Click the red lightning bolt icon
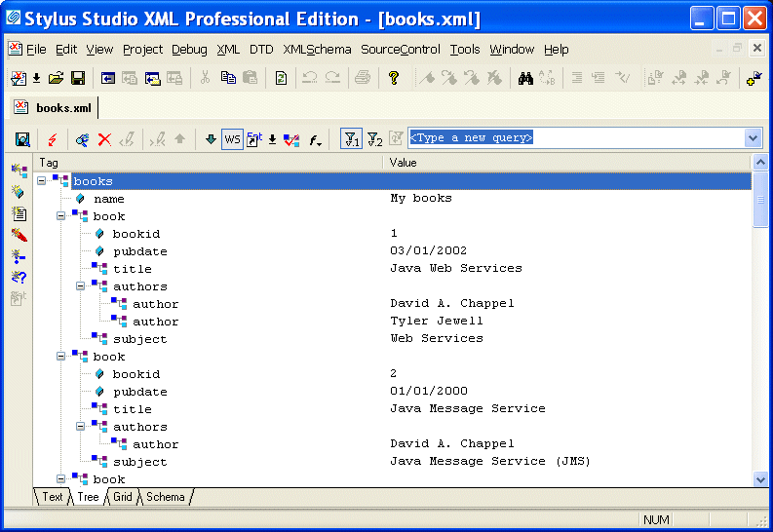Viewport: 773px width, 532px height. tap(52, 139)
